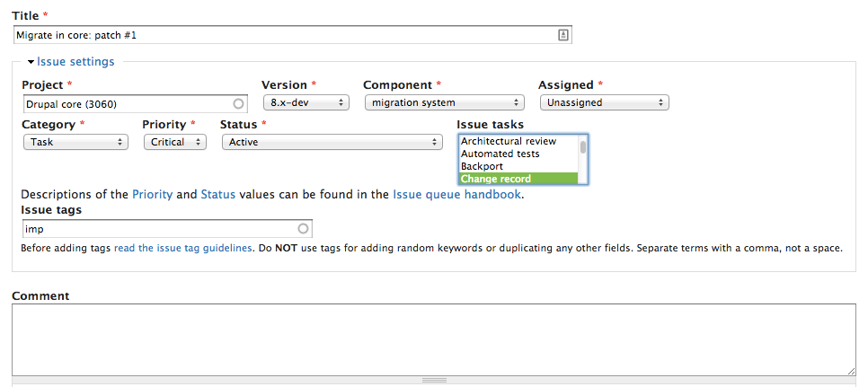868x387 pixels.
Task: Click into the Comment text area
Action: tap(433, 340)
